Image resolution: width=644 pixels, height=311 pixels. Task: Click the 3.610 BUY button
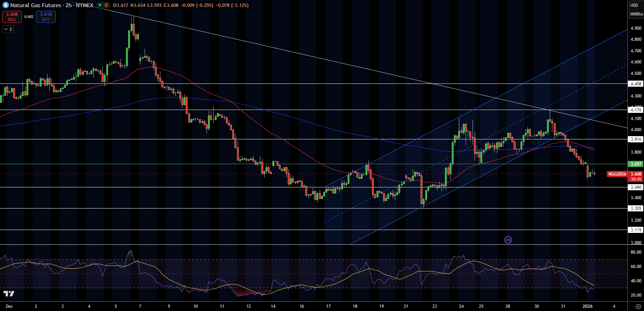pos(46,16)
